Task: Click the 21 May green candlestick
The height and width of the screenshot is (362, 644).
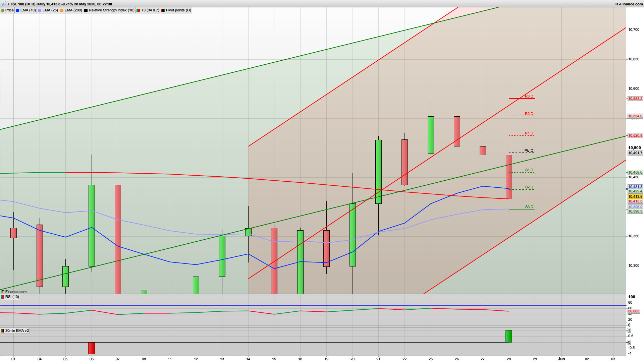Action: 378,172
